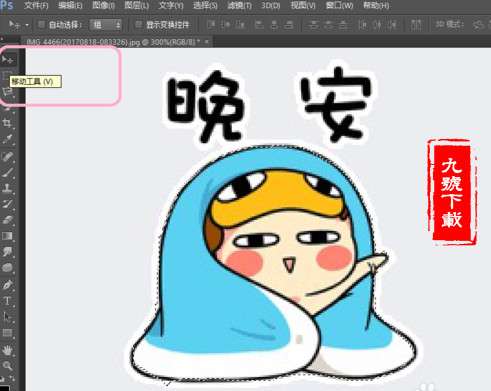Select the Gradient tool
The image size is (491, 391).
[x=7, y=236]
